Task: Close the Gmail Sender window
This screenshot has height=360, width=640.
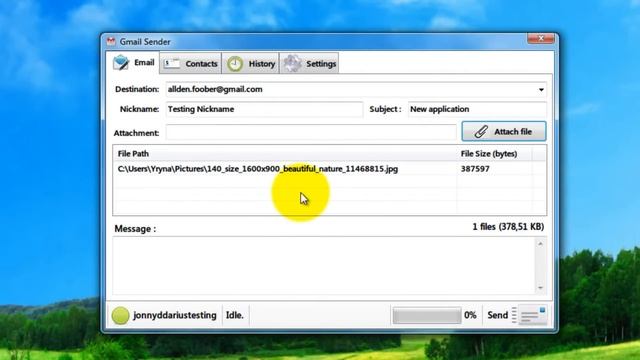Action: coord(541,38)
